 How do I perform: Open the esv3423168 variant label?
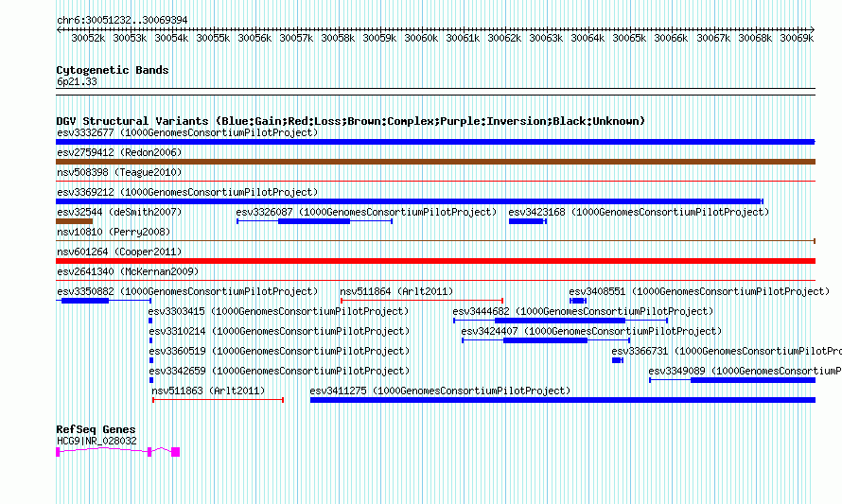coord(639,212)
